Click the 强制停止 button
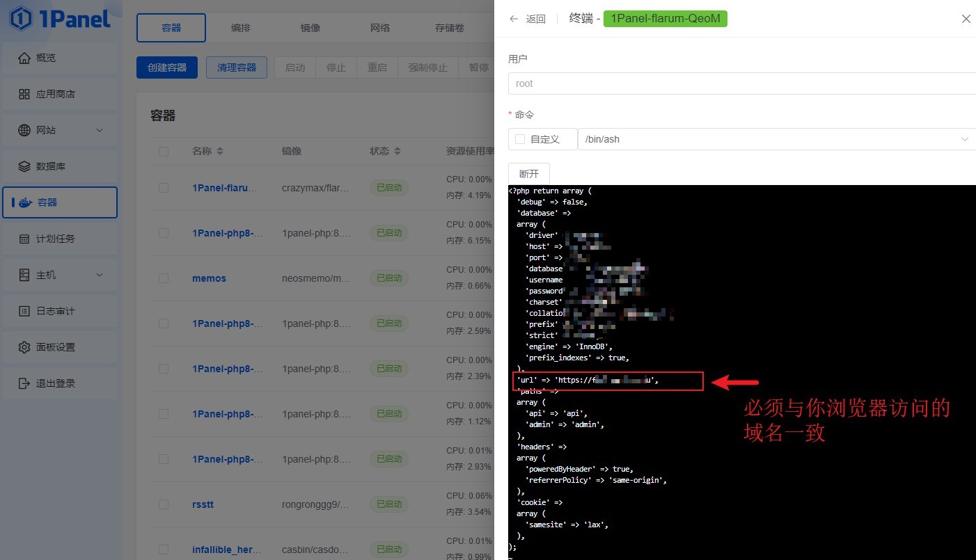976x560 pixels. point(428,67)
